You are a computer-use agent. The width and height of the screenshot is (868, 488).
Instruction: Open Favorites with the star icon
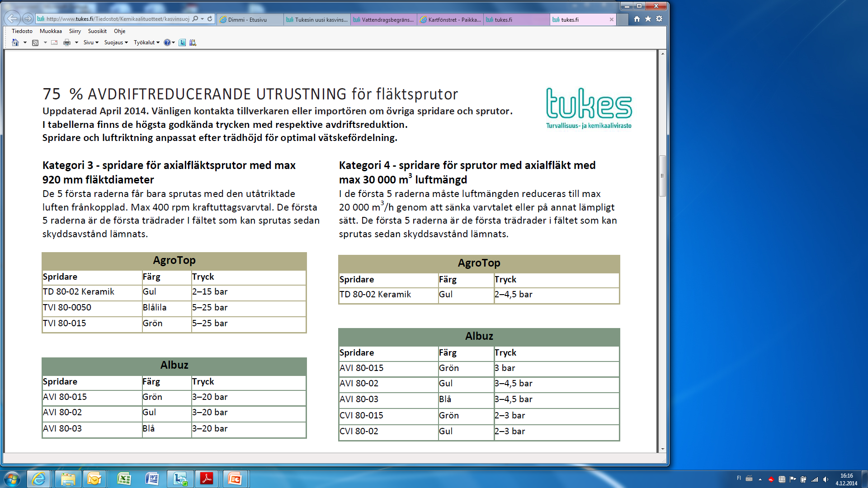(648, 19)
